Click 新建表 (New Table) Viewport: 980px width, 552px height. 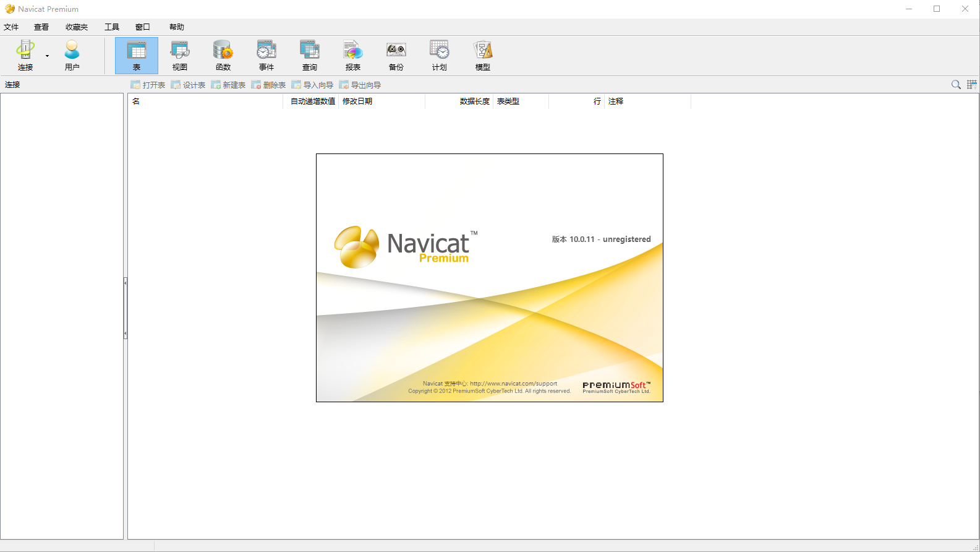228,85
